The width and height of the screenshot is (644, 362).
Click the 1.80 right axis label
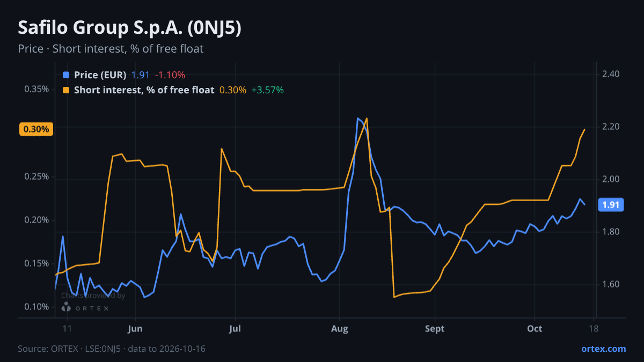(x=611, y=232)
